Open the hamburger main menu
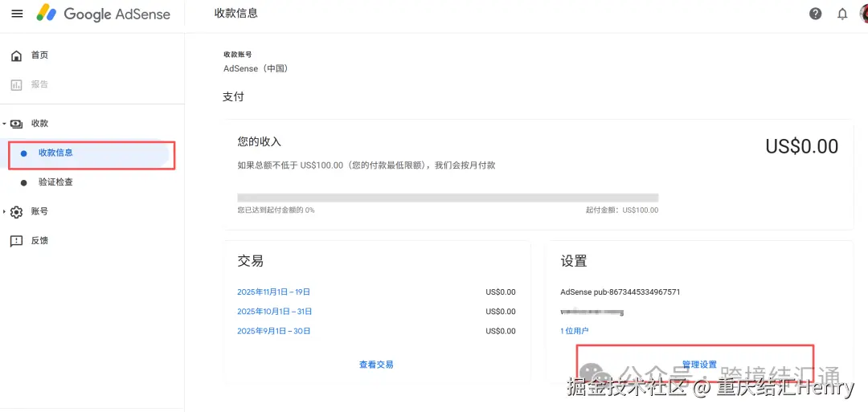868x412 pixels. tap(17, 14)
